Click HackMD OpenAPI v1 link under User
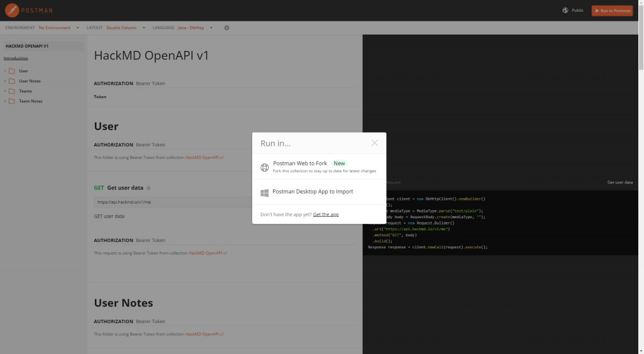 [204, 157]
